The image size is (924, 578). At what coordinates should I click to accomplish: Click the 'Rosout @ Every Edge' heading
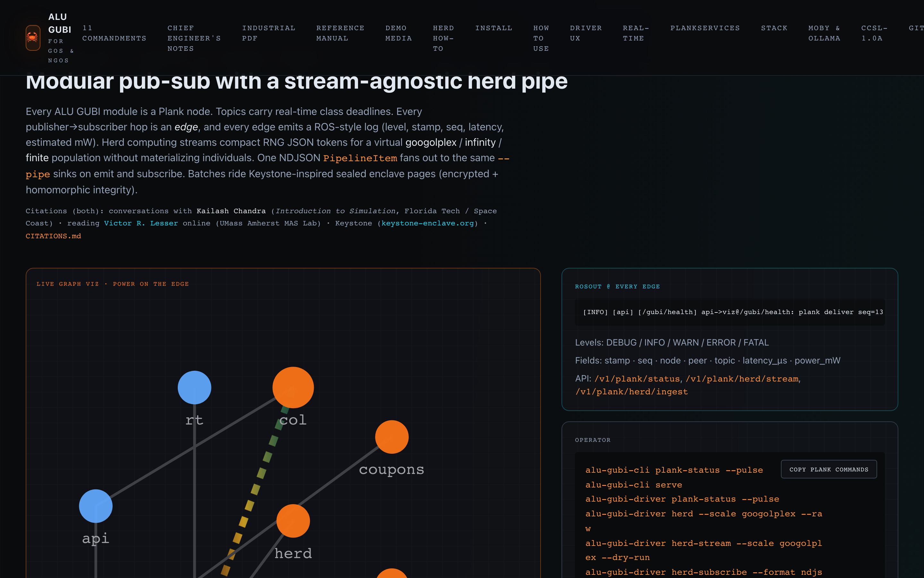click(617, 287)
